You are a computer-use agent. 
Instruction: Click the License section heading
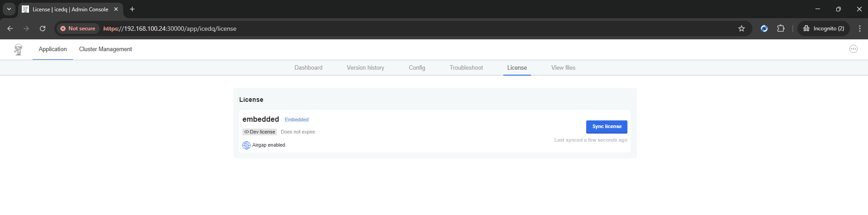click(251, 100)
